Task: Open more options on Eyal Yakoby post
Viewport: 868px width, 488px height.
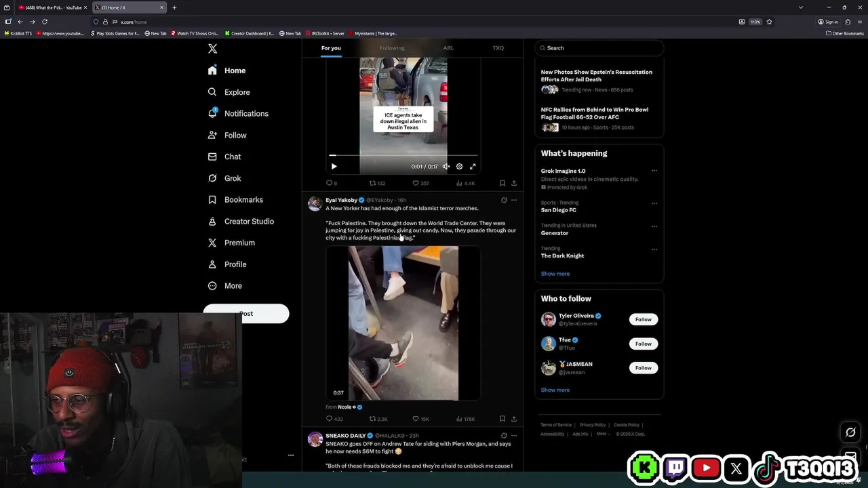Action: [514, 200]
